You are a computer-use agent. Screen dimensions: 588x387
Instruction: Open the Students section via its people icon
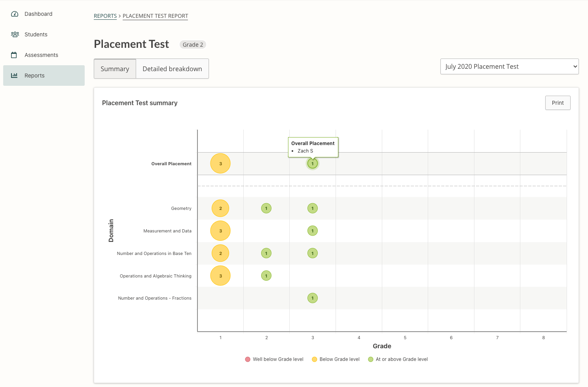(15, 34)
